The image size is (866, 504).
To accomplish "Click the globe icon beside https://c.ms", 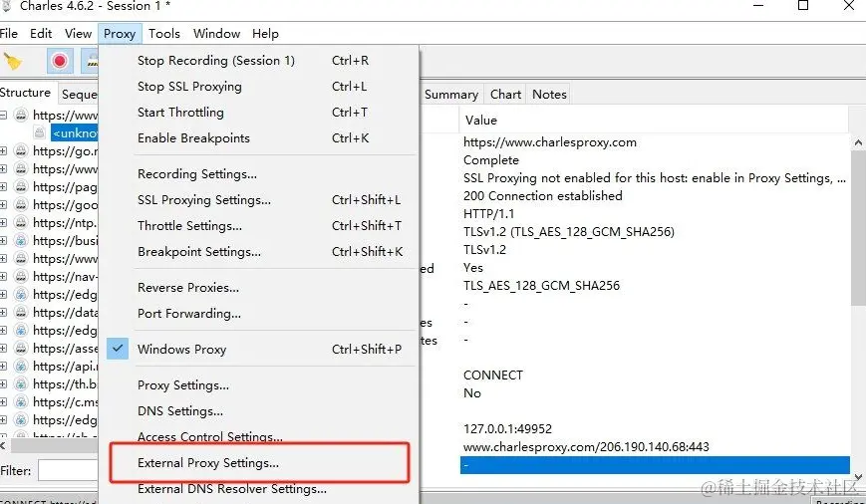I will (21, 401).
